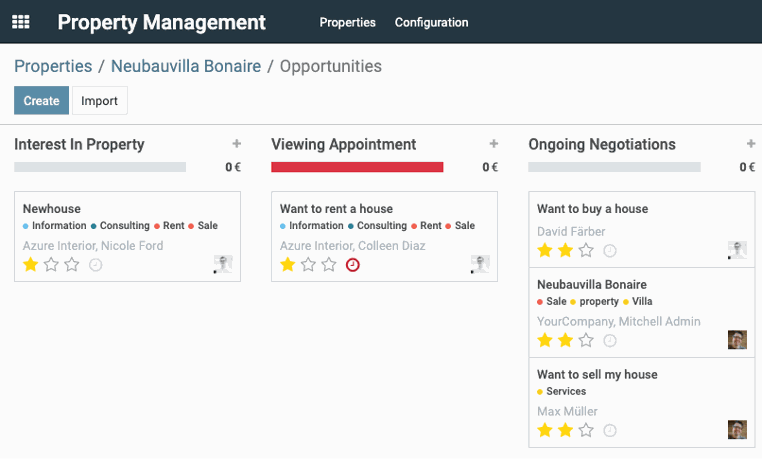Click Neubauvilla Bonaire breadcrumb link

186,67
